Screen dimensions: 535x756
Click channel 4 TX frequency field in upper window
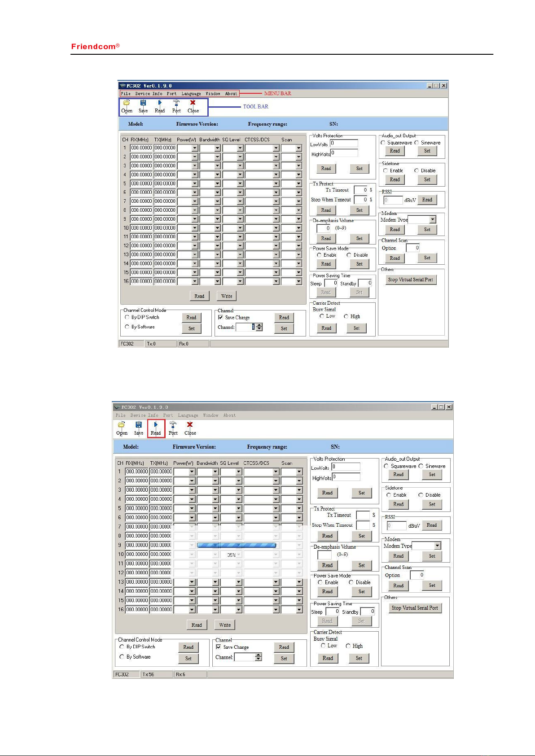point(165,175)
